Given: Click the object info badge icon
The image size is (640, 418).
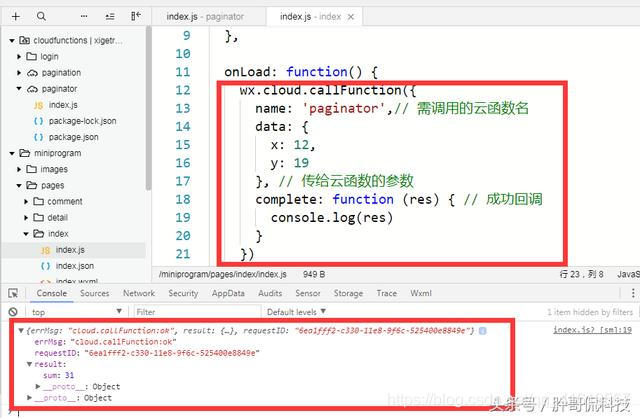Looking at the screenshot, I should 483,331.
